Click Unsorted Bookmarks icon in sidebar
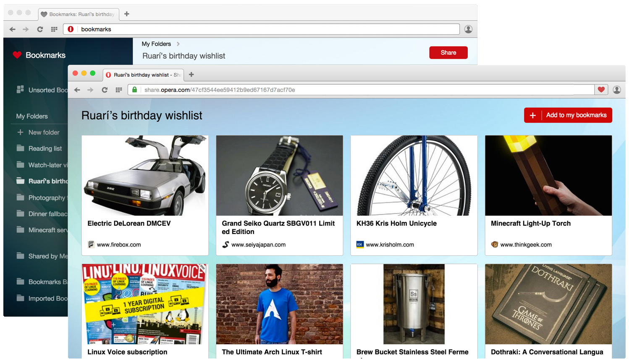Viewport: 629px width, 364px height. (20, 89)
